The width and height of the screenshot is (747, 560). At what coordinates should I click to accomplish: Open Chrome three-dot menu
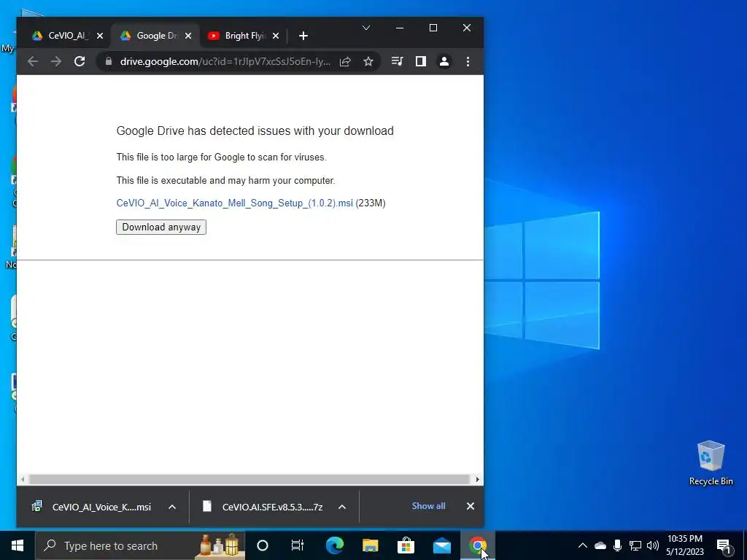click(468, 61)
